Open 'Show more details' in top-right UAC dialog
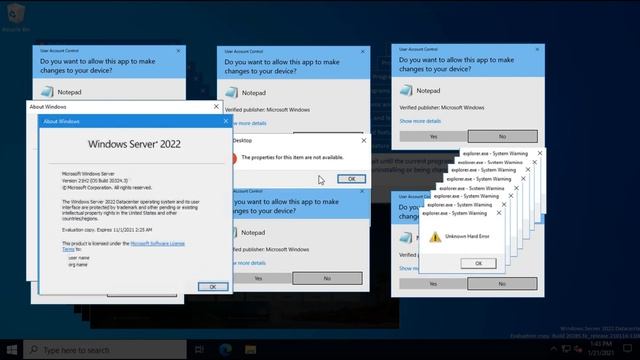This screenshot has width=640, height=360. pos(420,121)
